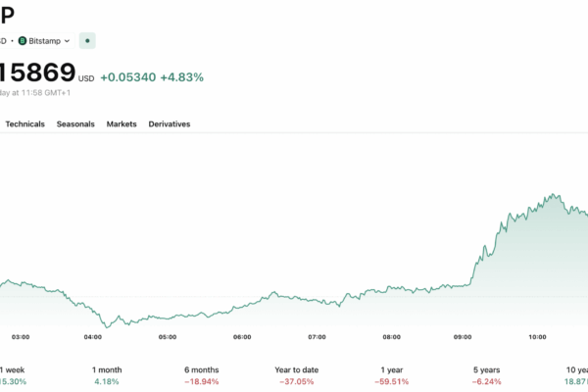Select the 1 year performance range
This screenshot has height=392, width=588.
pos(391,376)
